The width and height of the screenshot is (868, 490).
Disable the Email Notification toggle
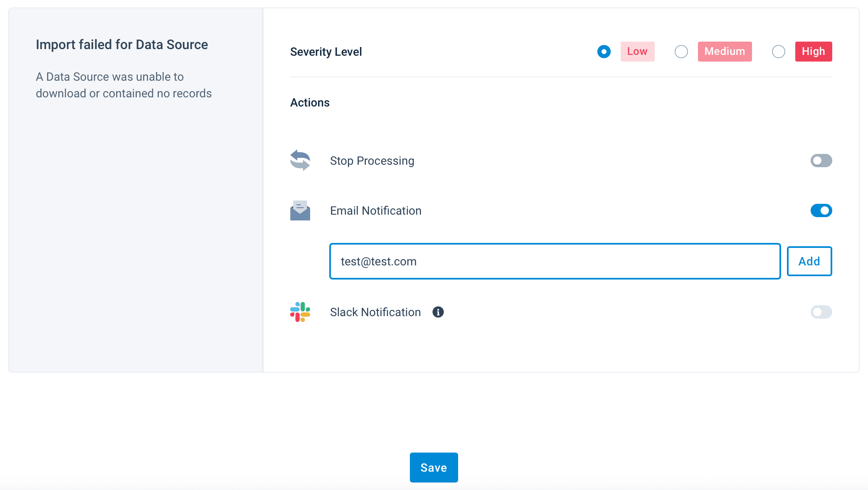point(821,210)
